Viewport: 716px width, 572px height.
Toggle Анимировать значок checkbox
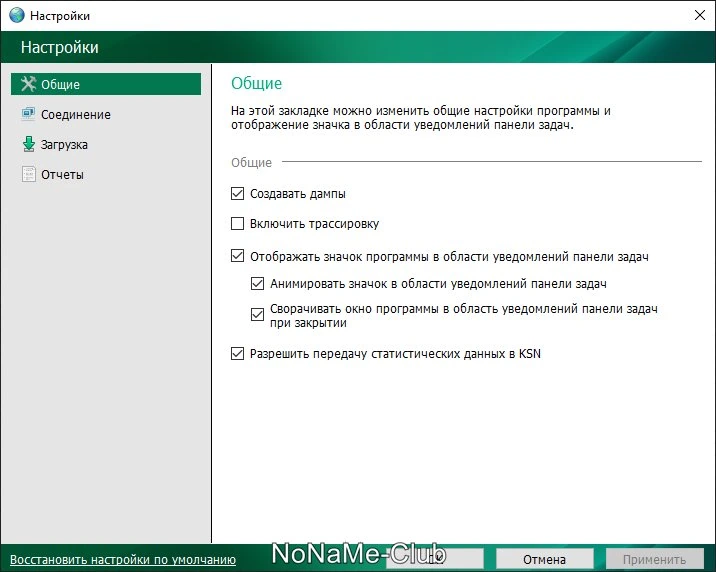pyautogui.click(x=258, y=283)
